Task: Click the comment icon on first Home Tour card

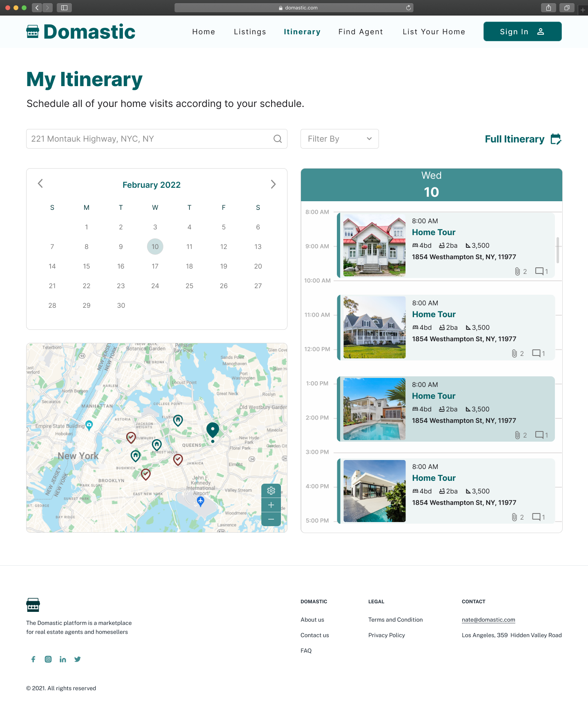Action: (x=539, y=271)
